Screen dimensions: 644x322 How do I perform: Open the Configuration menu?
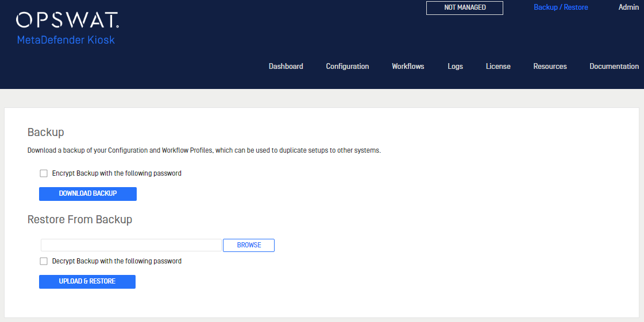[348, 67]
